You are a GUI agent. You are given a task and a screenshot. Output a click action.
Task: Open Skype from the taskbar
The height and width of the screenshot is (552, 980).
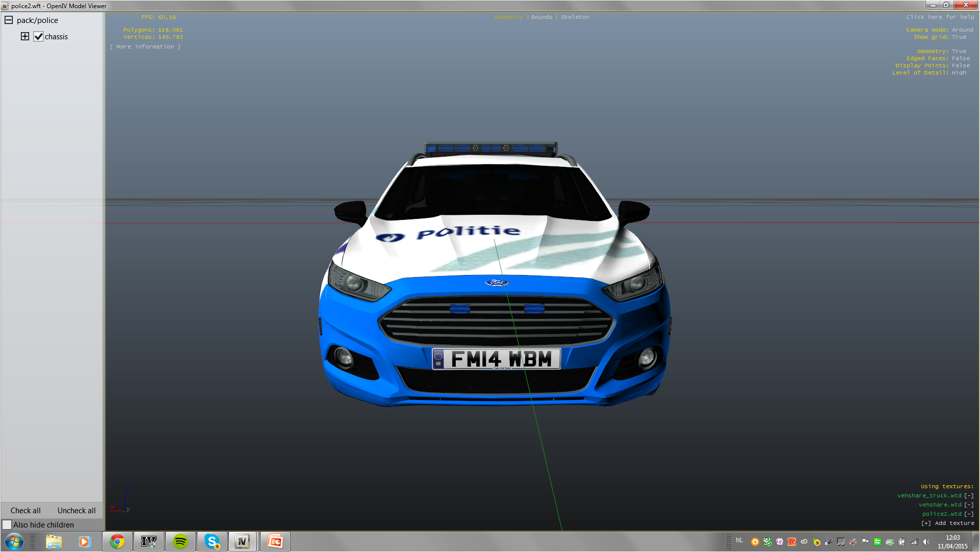212,541
